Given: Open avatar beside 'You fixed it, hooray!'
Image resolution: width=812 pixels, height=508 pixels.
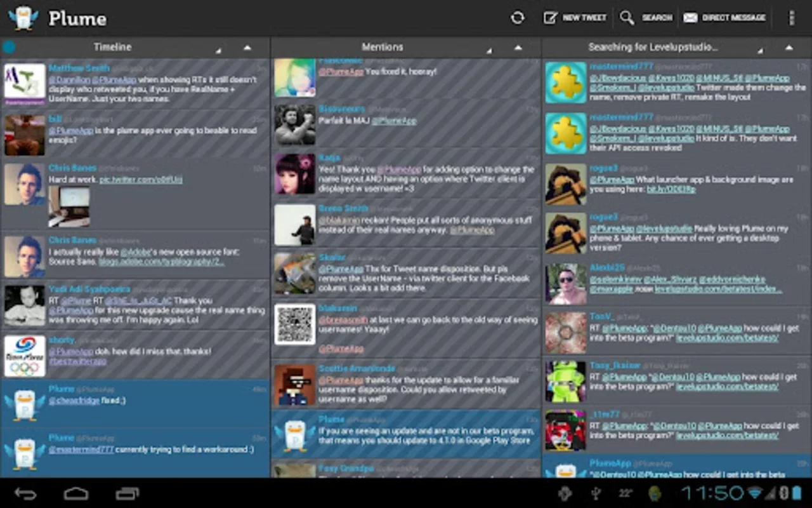Looking at the screenshot, I should coord(295,77).
